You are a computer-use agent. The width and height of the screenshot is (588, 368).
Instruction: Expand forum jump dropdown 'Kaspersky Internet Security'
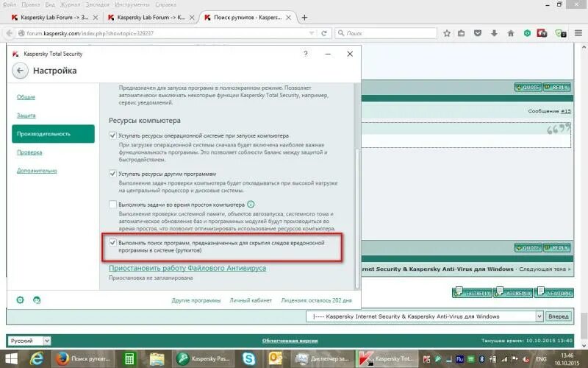tap(425, 316)
